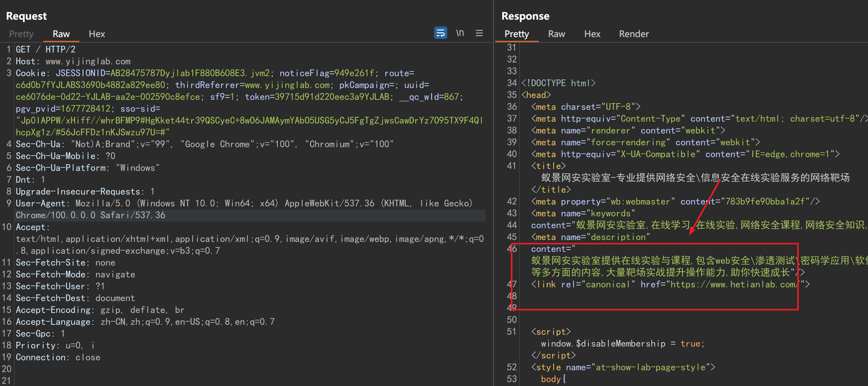Toggle show non-printable characters \n icon
The height and width of the screenshot is (386, 868).
coord(460,33)
